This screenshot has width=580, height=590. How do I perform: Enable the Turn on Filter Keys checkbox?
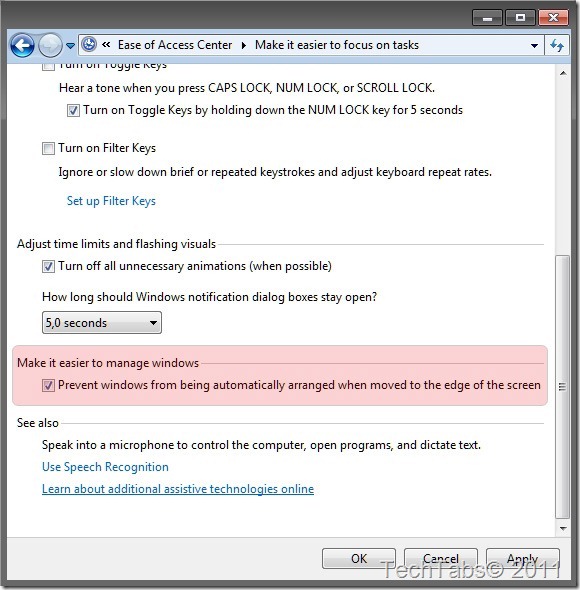(x=48, y=148)
